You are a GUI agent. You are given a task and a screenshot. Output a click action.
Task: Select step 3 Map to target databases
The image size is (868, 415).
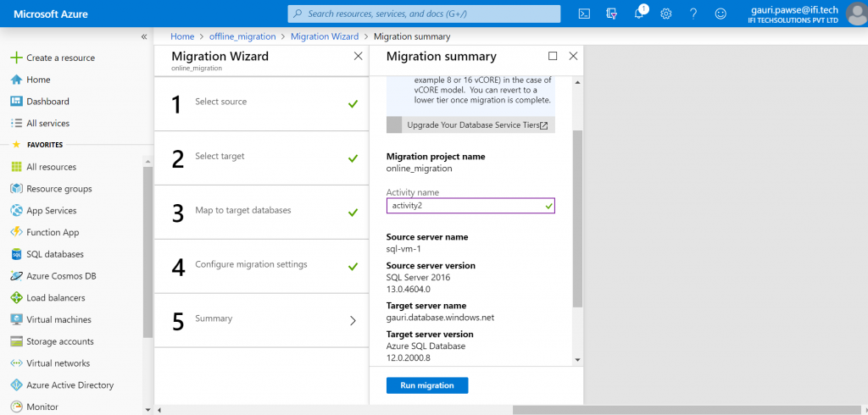click(261, 212)
